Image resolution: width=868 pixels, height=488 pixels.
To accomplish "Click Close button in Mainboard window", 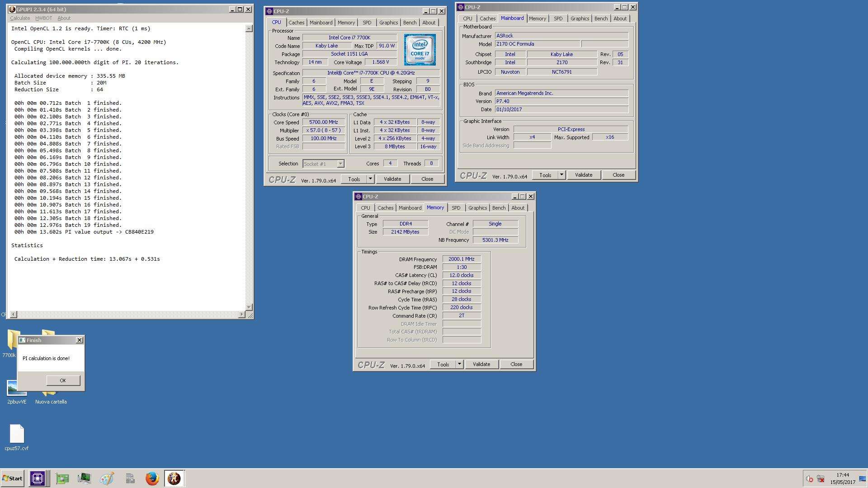I will pos(618,175).
